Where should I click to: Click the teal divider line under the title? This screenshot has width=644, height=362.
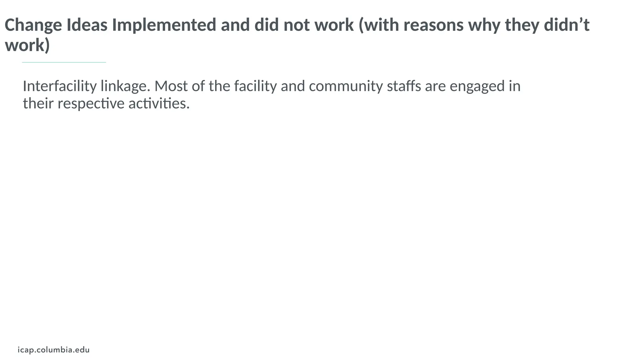point(64,62)
